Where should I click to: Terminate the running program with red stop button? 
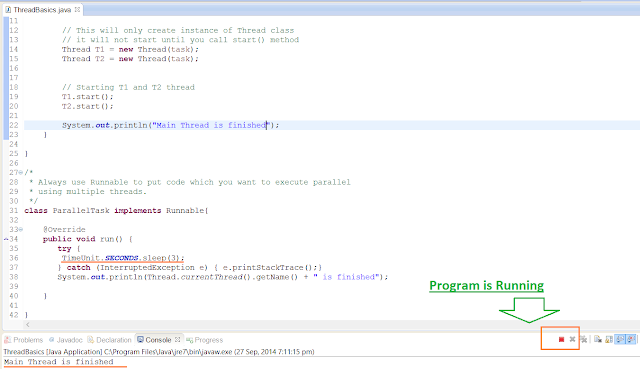pyautogui.click(x=561, y=339)
